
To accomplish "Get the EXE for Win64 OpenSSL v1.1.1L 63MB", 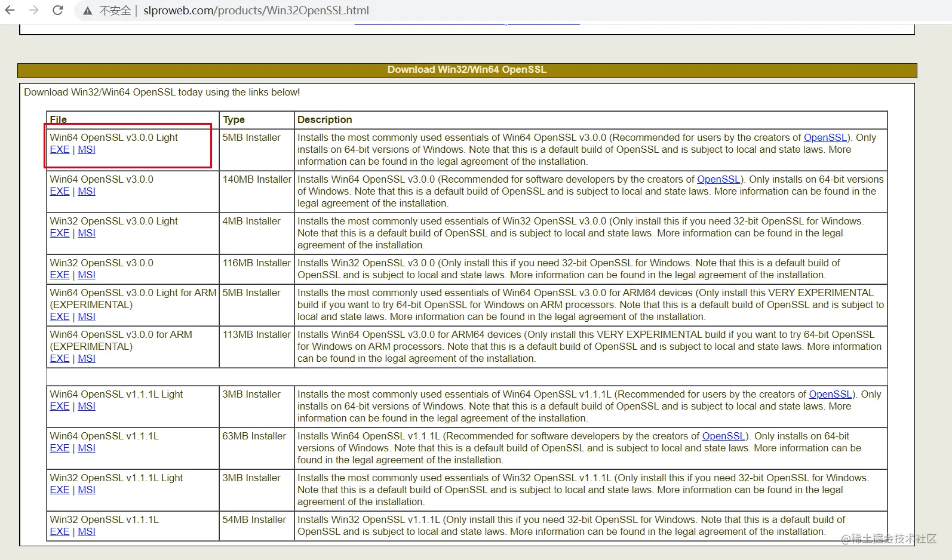I will pyautogui.click(x=60, y=448).
